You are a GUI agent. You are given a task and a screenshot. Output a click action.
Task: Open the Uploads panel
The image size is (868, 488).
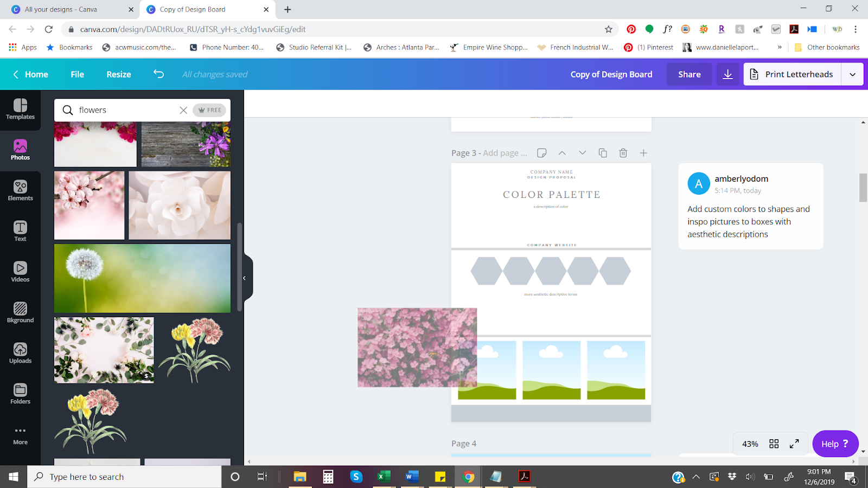20,353
